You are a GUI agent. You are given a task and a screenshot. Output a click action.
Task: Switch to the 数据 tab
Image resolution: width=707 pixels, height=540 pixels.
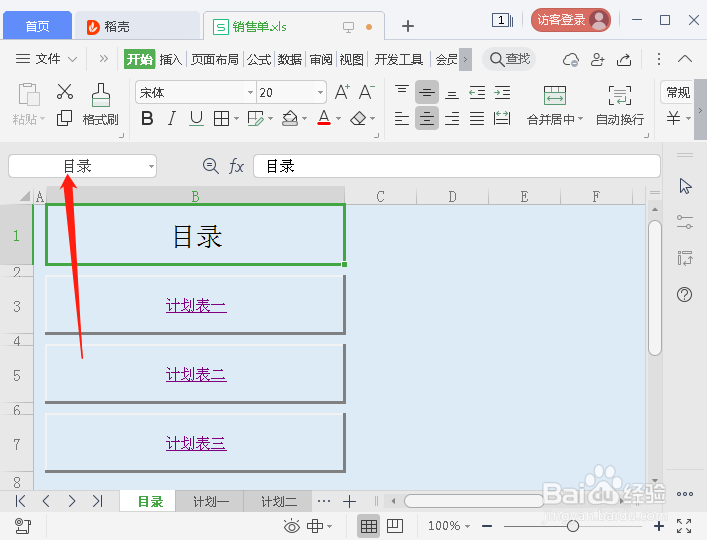289,59
